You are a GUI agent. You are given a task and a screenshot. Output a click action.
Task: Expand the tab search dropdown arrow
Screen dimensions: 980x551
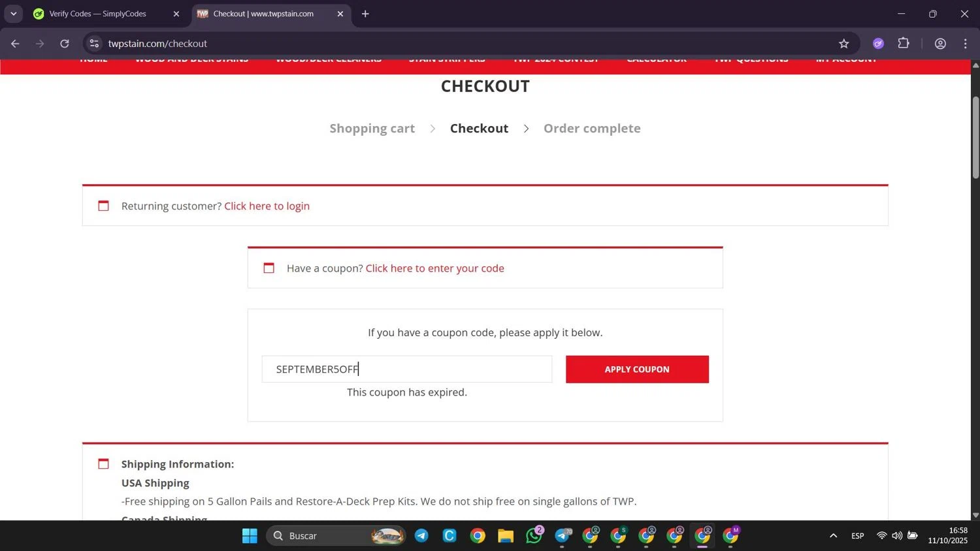(13, 14)
